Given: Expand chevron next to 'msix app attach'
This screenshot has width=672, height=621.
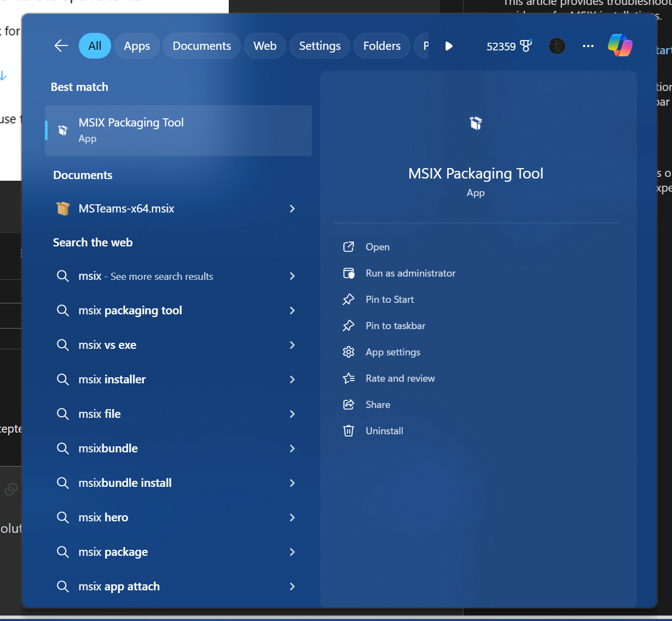Looking at the screenshot, I should [x=292, y=586].
